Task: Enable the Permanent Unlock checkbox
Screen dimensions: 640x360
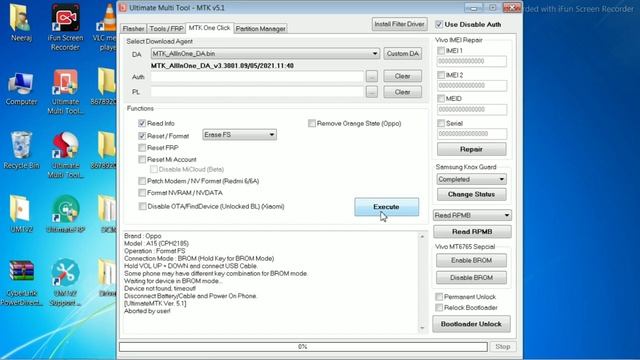Action: (439, 297)
